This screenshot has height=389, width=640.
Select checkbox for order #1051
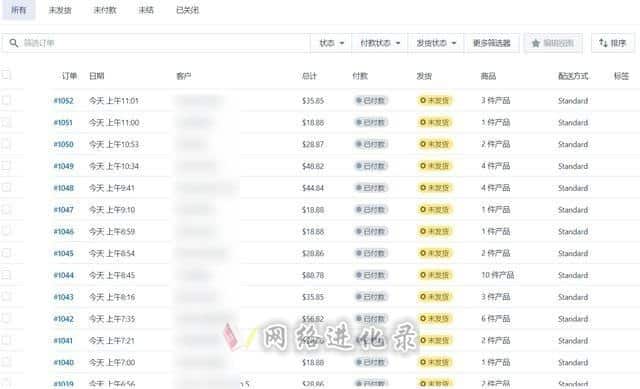[6, 122]
